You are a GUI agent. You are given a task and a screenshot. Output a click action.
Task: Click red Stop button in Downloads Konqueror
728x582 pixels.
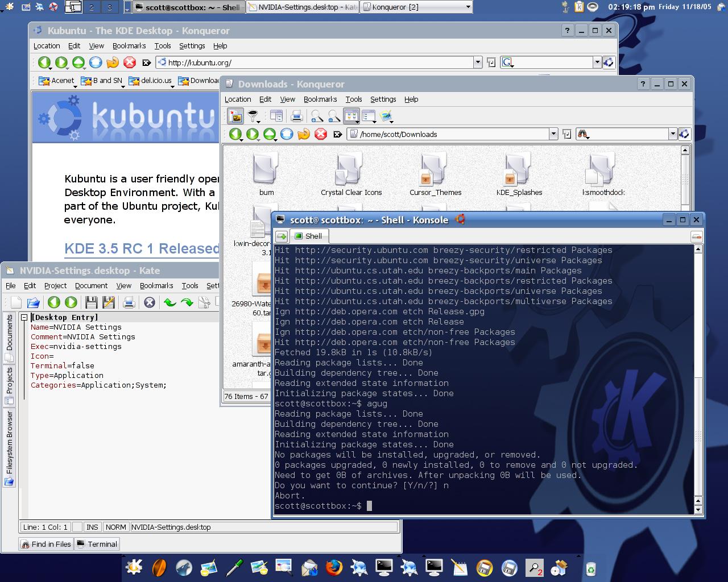(321, 134)
